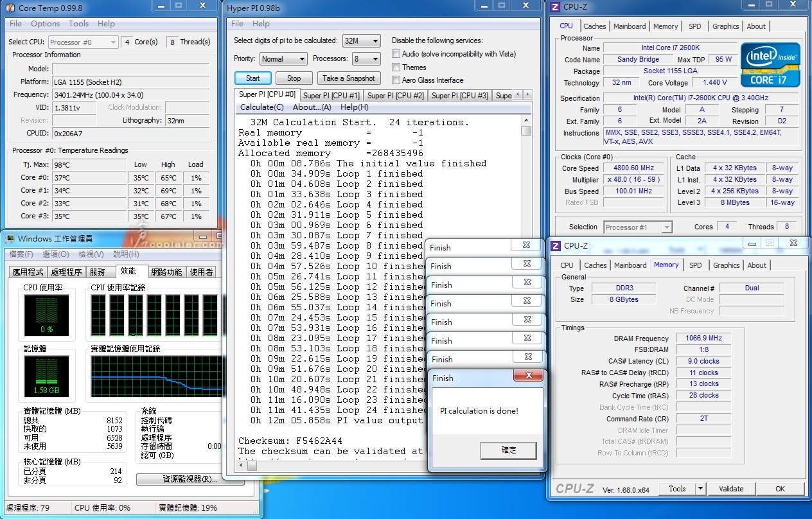Screen dimensions: 812x519
Task: Switch to CPU tab in lower CPU-Z window
Action: 567,265
